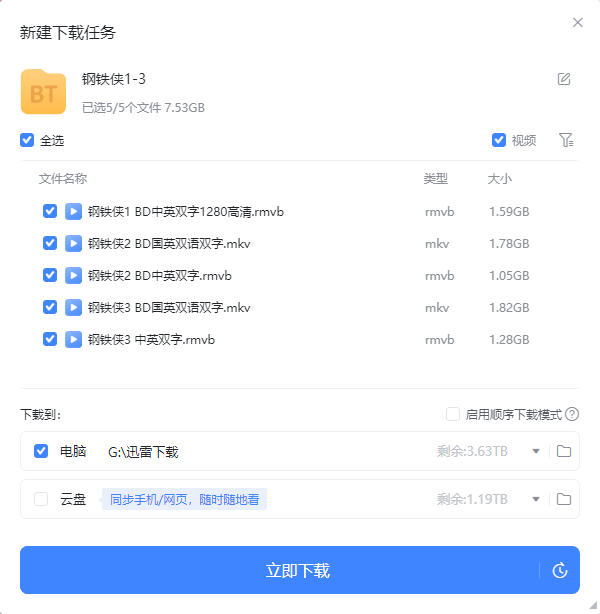Sort by 大小 column header
Viewport: 600px width, 614px height.
499,179
